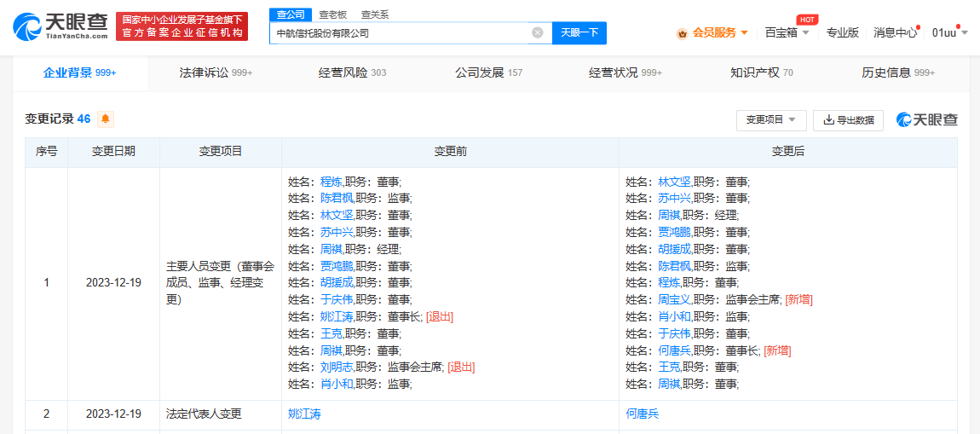Image resolution: width=980 pixels, height=434 pixels.
Task: Open 林文坚 in the 变更后 column
Action: pos(674,182)
